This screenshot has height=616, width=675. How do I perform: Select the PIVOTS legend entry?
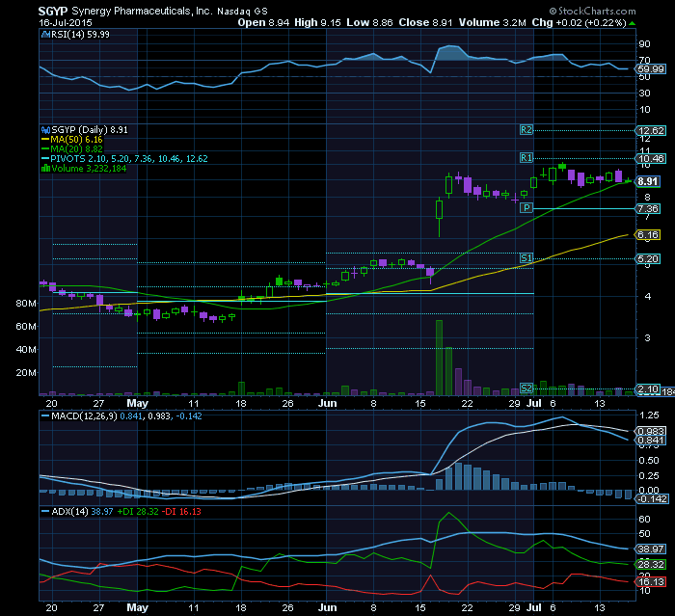124,159
